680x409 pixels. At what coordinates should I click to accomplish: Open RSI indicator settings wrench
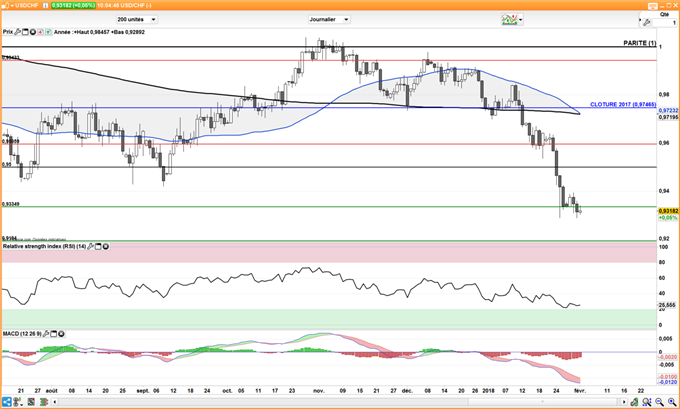pos(90,246)
